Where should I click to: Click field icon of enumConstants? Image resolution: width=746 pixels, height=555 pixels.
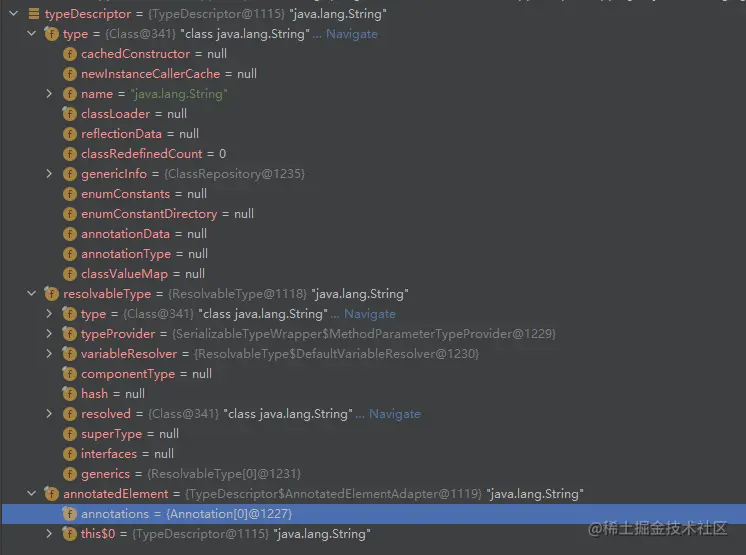69,194
